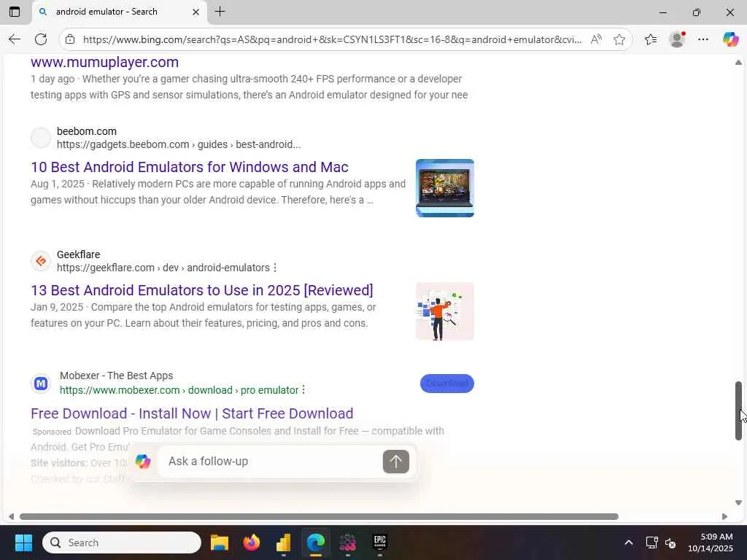
Task: Open the Windows Start menu
Action: [x=23, y=542]
